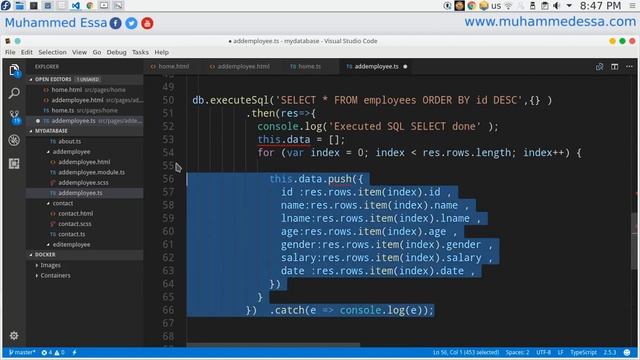The width and height of the screenshot is (640, 360).
Task: Click the open changes icon in editor toolbar
Action: tap(599, 67)
